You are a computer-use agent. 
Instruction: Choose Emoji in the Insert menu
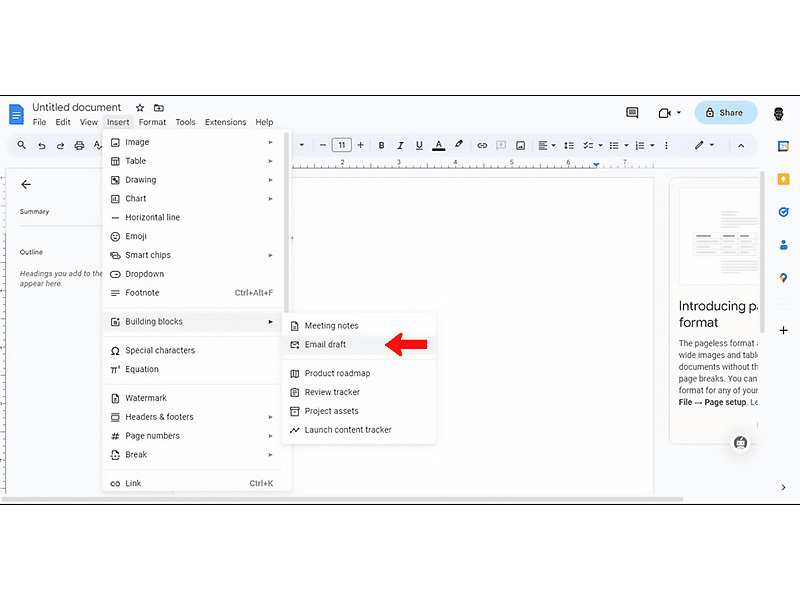(194, 236)
